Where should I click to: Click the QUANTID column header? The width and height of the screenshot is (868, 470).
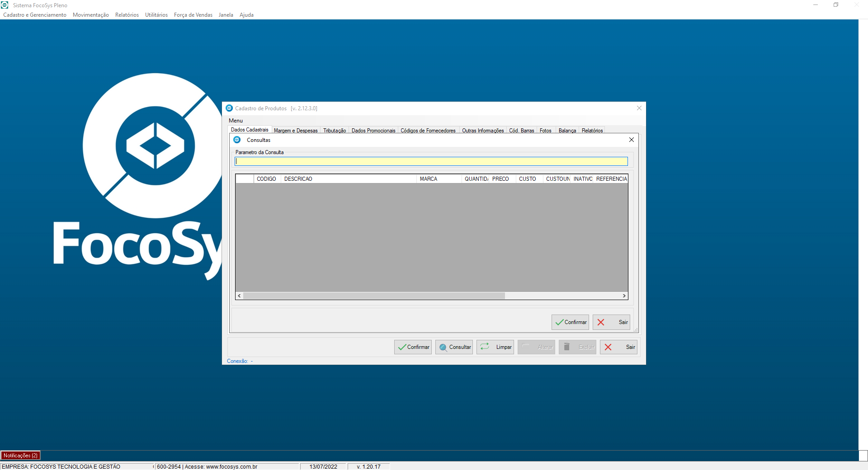tap(476, 179)
